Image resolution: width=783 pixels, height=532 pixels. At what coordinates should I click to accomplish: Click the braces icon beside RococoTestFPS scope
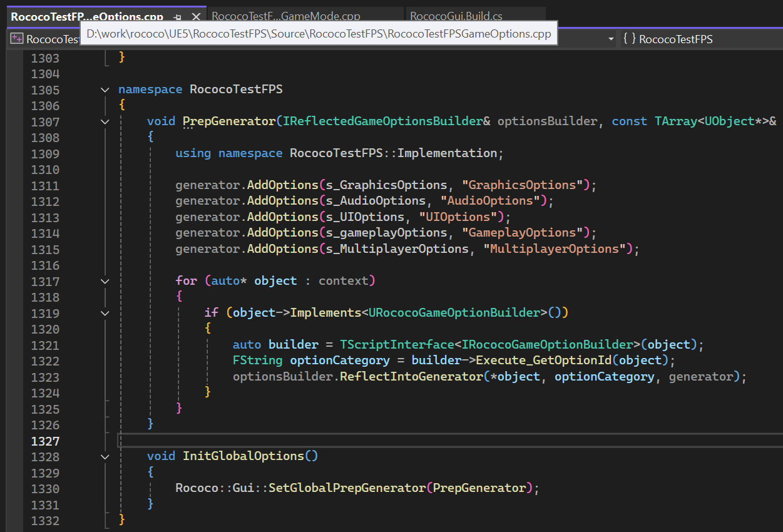(x=629, y=39)
